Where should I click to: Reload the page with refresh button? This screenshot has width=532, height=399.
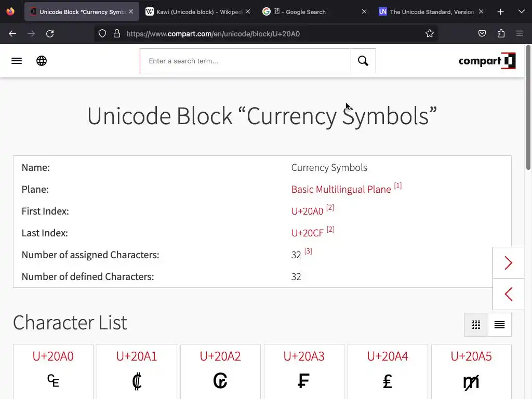pos(50,34)
